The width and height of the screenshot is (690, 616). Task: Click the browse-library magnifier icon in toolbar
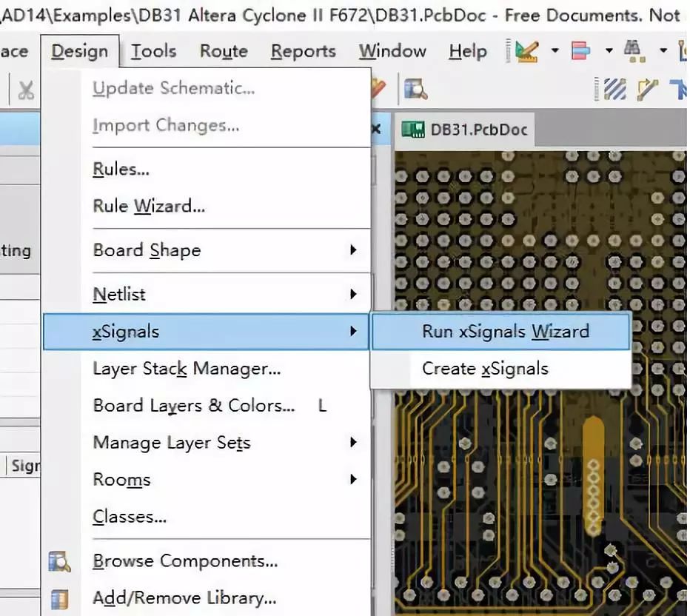tap(415, 90)
